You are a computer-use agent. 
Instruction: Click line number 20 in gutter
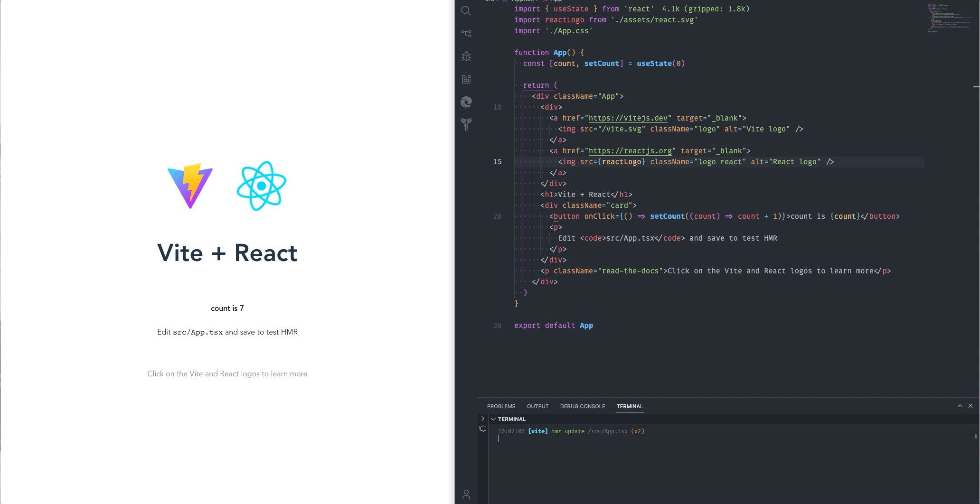point(497,216)
